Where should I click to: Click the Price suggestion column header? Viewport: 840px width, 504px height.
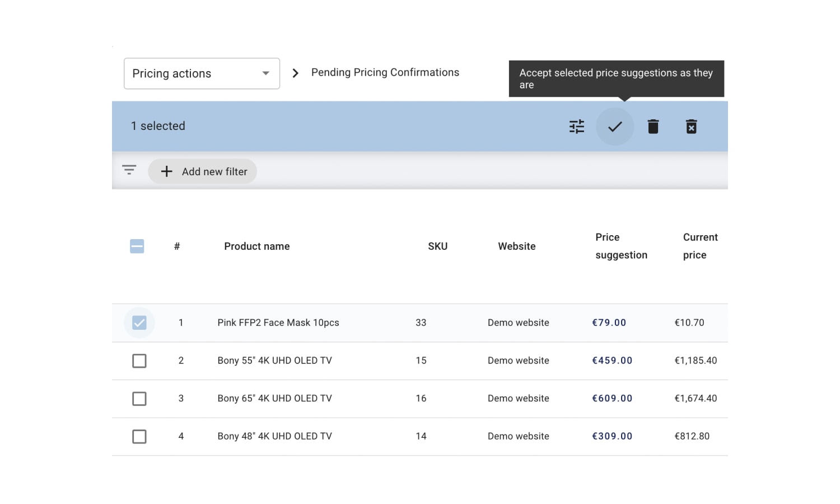point(622,246)
